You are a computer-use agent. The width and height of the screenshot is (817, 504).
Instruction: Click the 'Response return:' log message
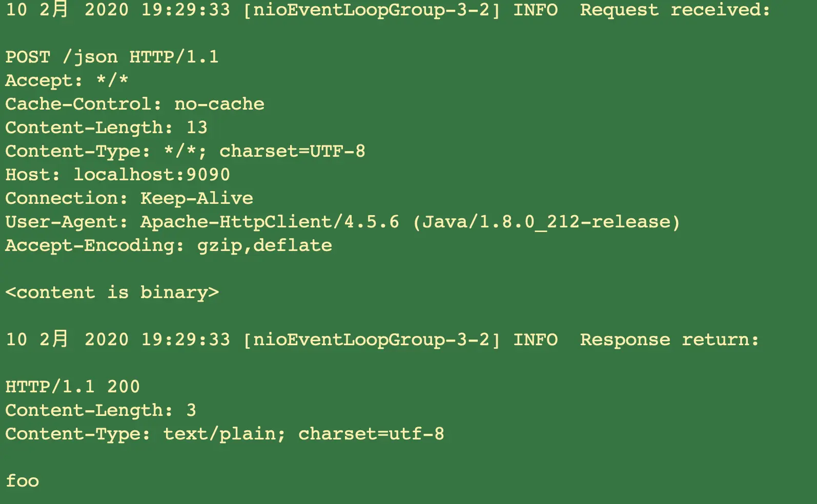click(669, 340)
